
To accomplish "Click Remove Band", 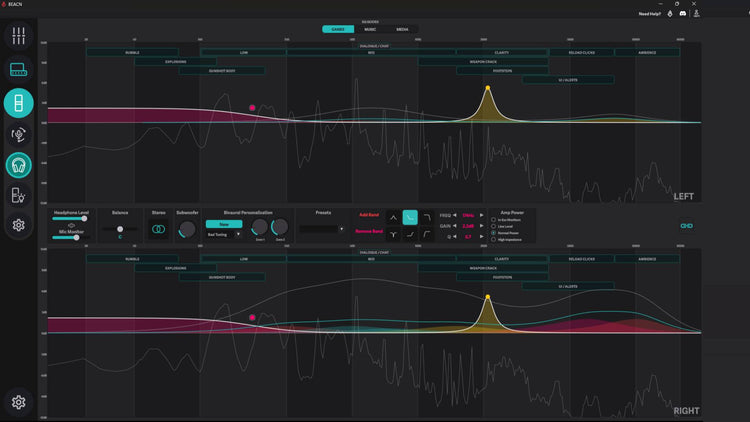I will tap(369, 232).
